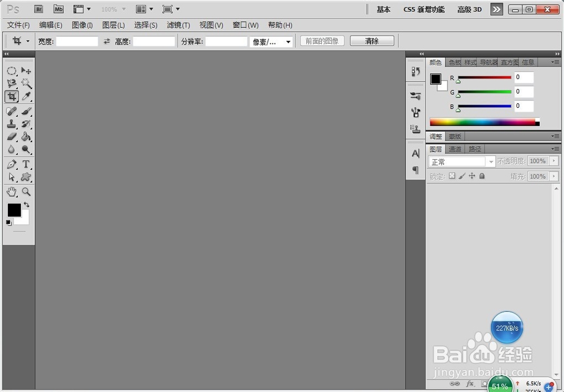Toggle lock transparent pixels in Layers panel

tap(452, 176)
